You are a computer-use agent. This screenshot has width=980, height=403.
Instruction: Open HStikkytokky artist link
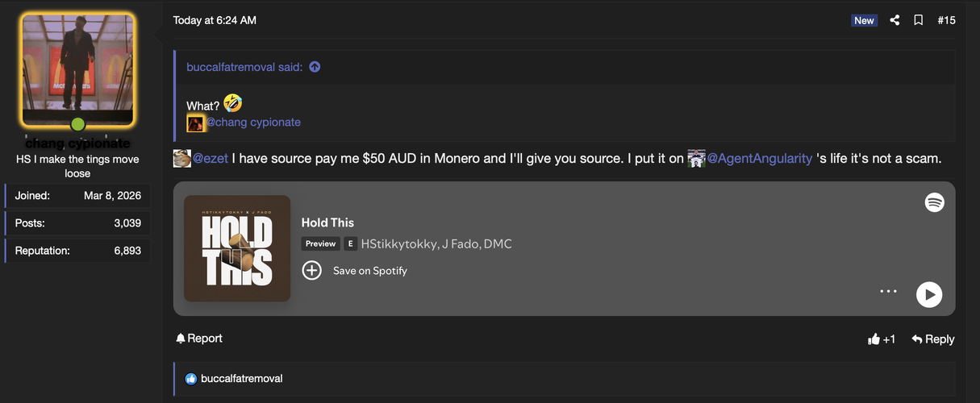399,243
